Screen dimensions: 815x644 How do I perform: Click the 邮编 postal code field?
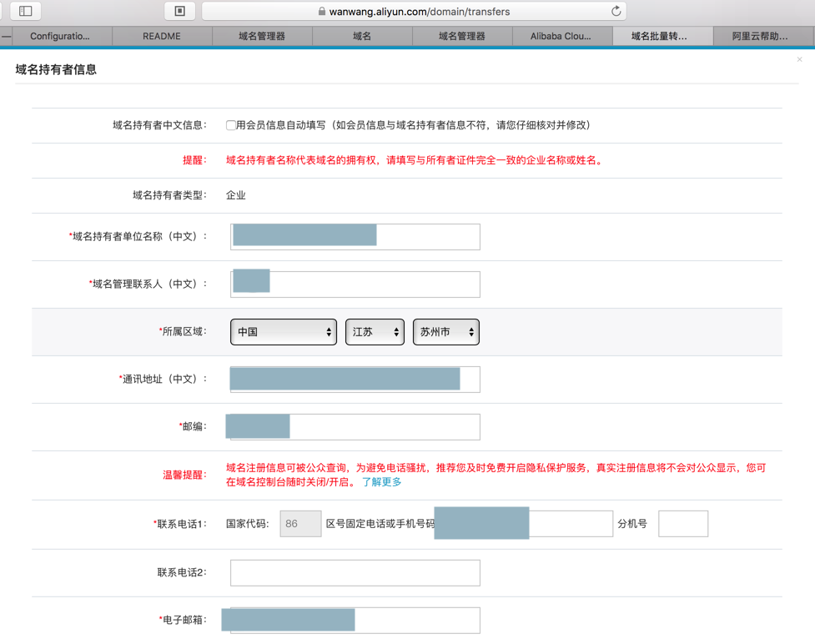[x=355, y=427]
